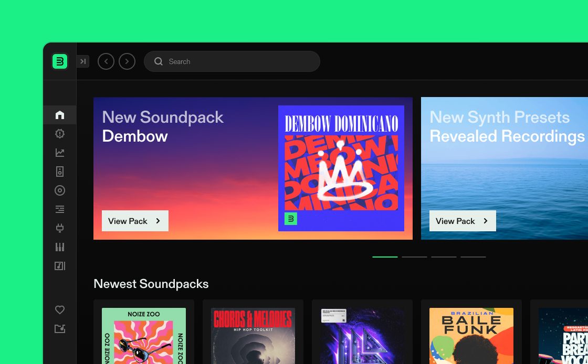Click View Pack on Revealed Recordings banner
This screenshot has height=364, width=588.
click(463, 221)
